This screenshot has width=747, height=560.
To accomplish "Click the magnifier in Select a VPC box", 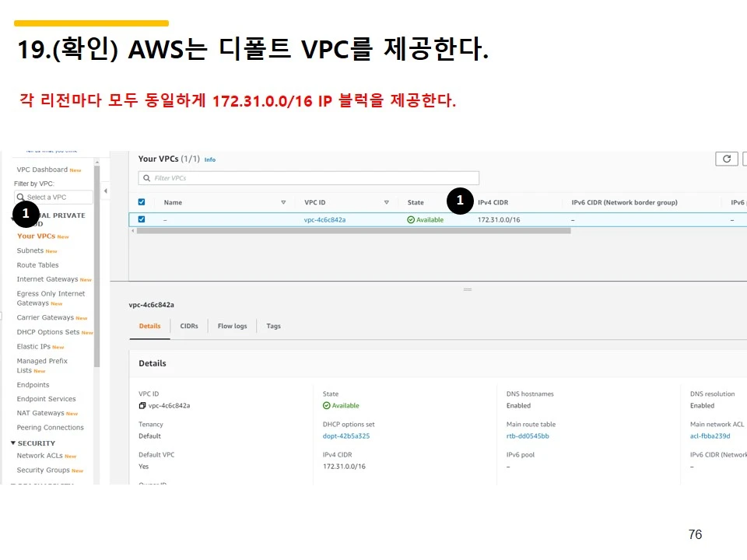I will coord(20,197).
